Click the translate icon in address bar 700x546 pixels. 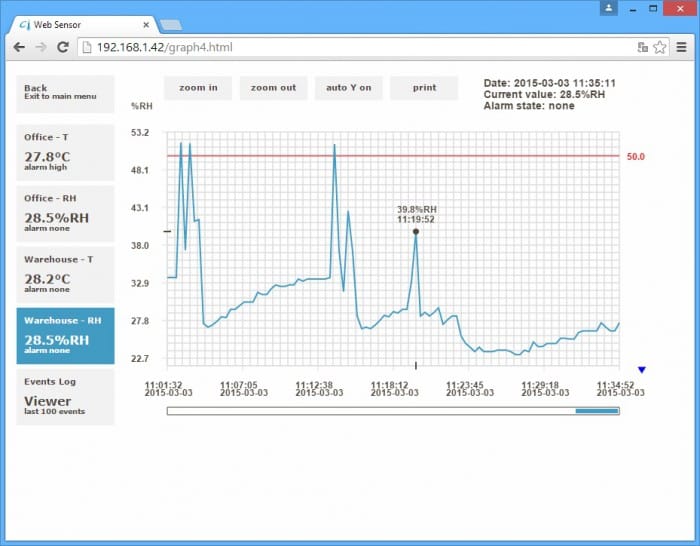(643, 47)
